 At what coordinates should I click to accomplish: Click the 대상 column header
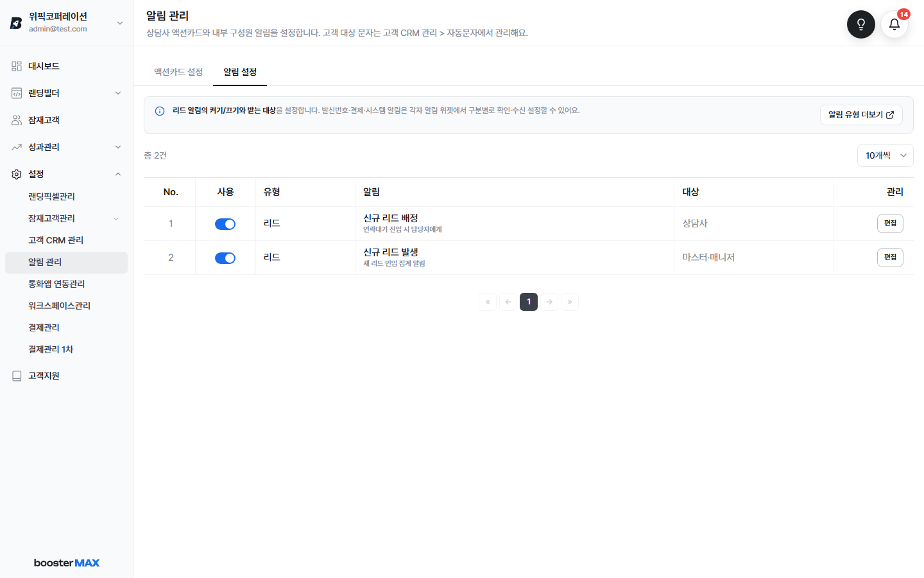pos(690,192)
